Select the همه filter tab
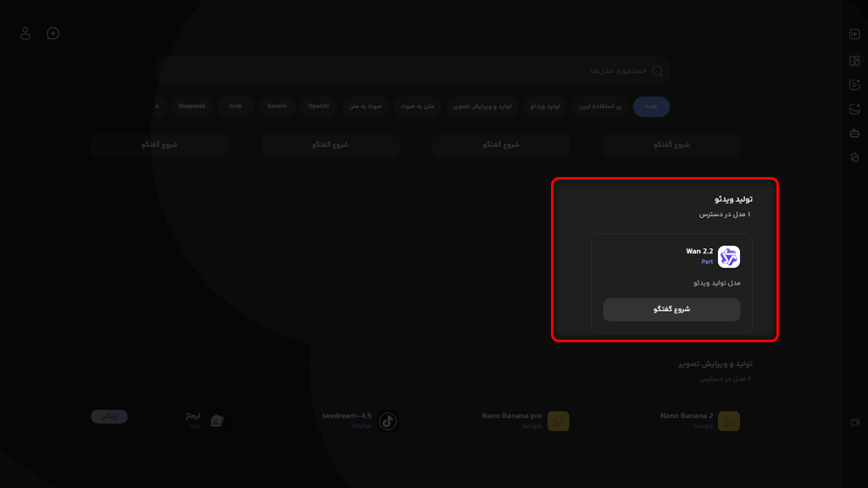 coord(651,106)
